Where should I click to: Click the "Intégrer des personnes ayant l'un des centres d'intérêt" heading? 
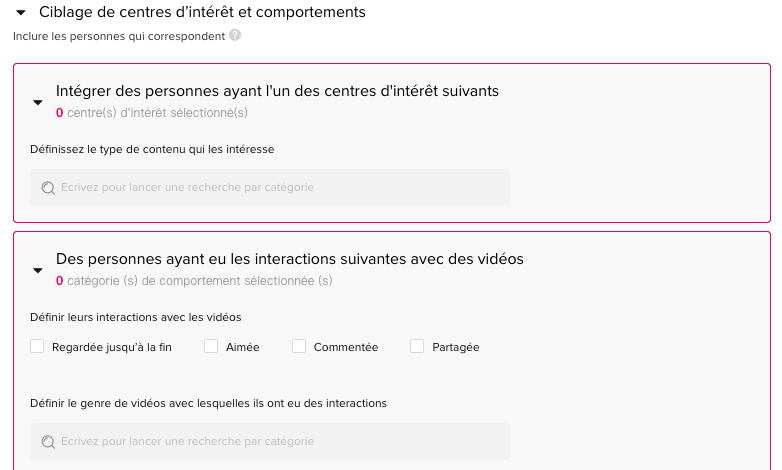click(x=277, y=91)
